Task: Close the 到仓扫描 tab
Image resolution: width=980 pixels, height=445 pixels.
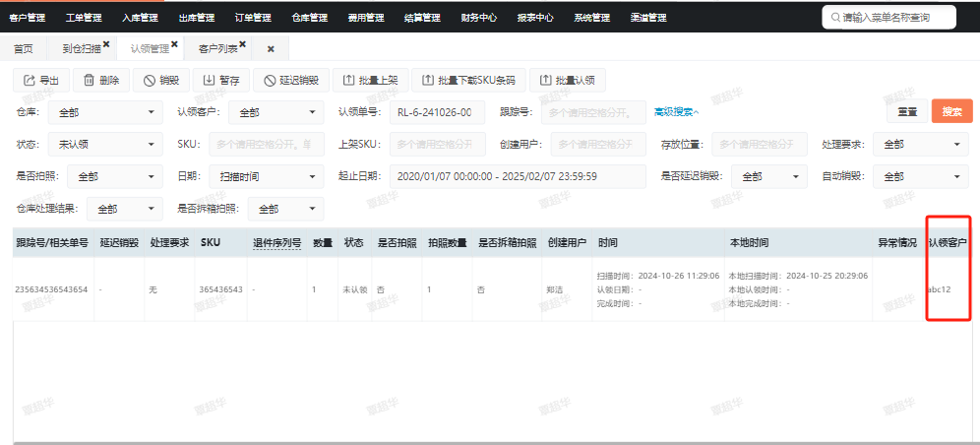Action: click(x=106, y=43)
